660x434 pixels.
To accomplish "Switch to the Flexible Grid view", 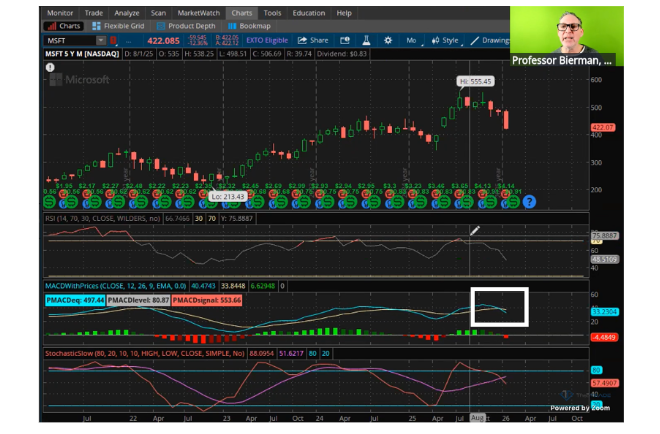I will tap(118, 26).
